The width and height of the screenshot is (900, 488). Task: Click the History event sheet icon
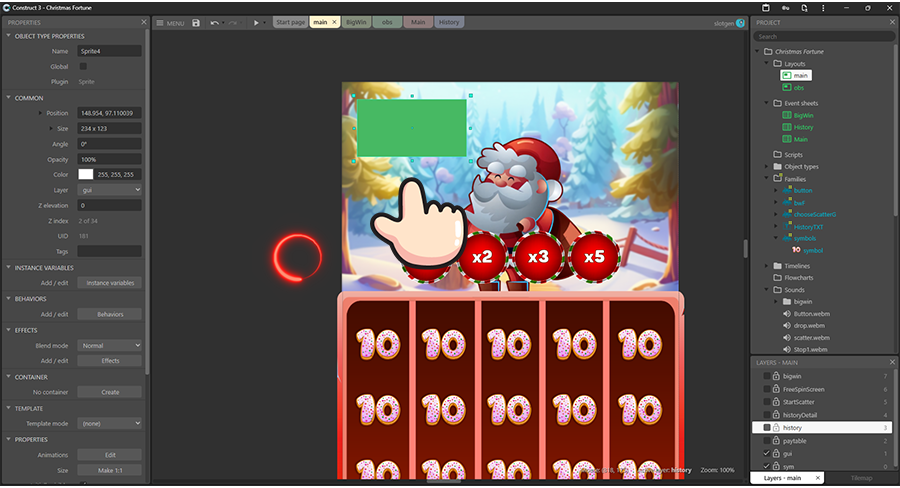[786, 127]
